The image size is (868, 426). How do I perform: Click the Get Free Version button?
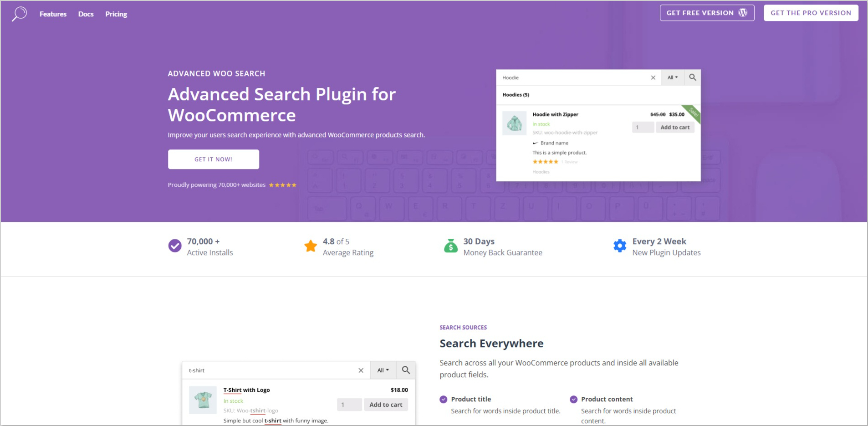pos(707,13)
